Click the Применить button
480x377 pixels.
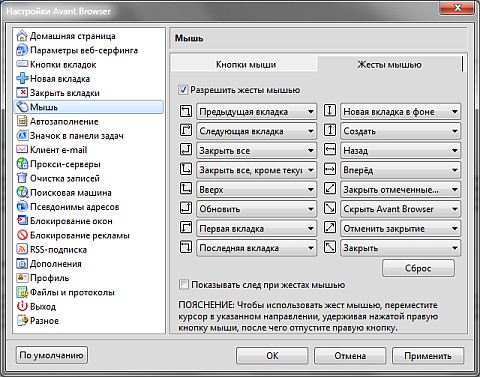point(428,356)
